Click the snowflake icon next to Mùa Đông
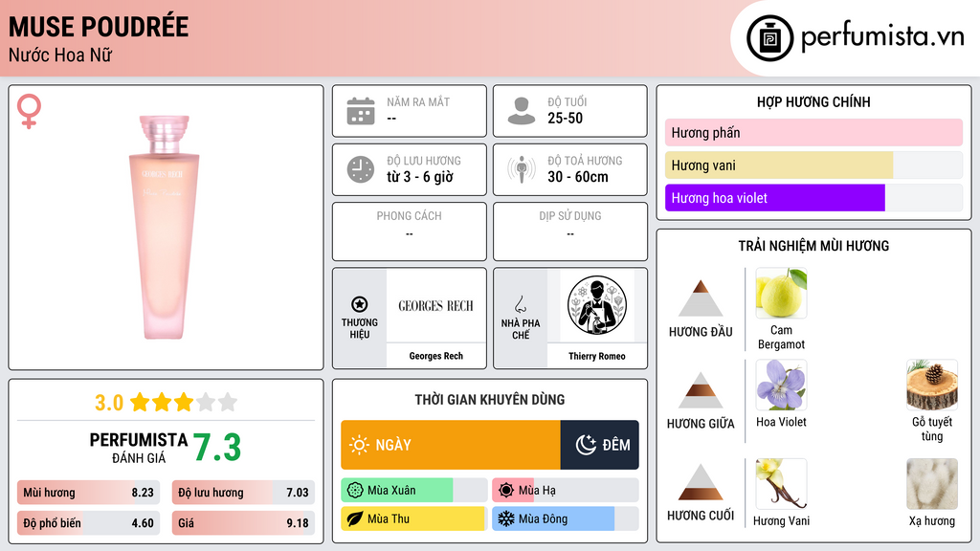The height and width of the screenshot is (551, 980). (506, 518)
